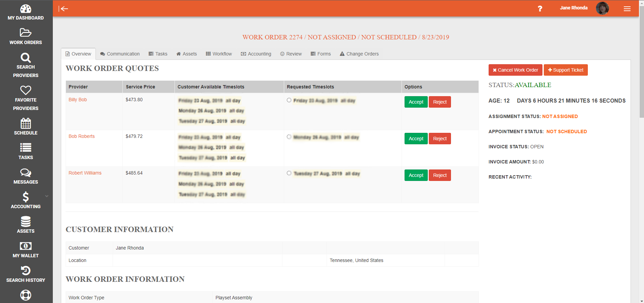644x303 pixels.
Task: Open the hamburger menu in header
Action: pyautogui.click(x=627, y=9)
